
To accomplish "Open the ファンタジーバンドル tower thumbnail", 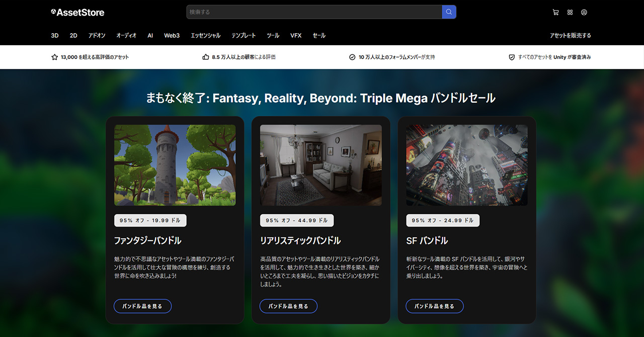I will (x=175, y=165).
